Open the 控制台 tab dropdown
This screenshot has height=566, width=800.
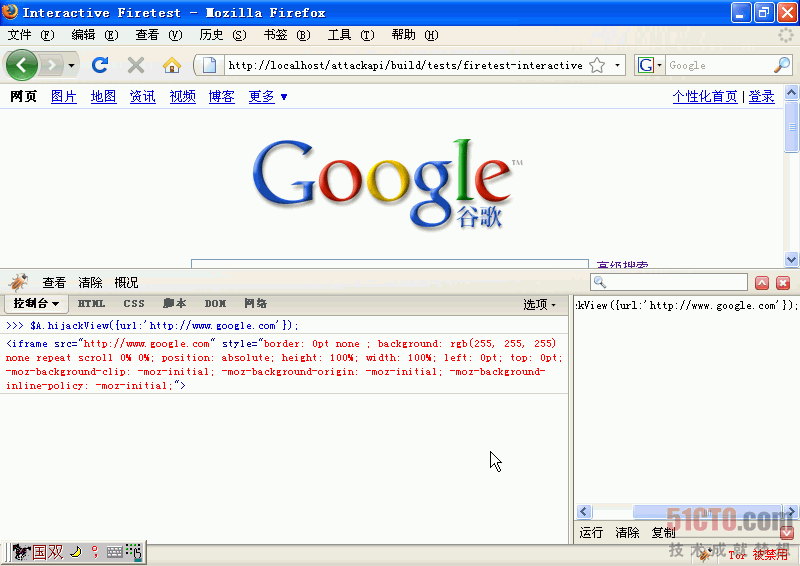click(36, 304)
